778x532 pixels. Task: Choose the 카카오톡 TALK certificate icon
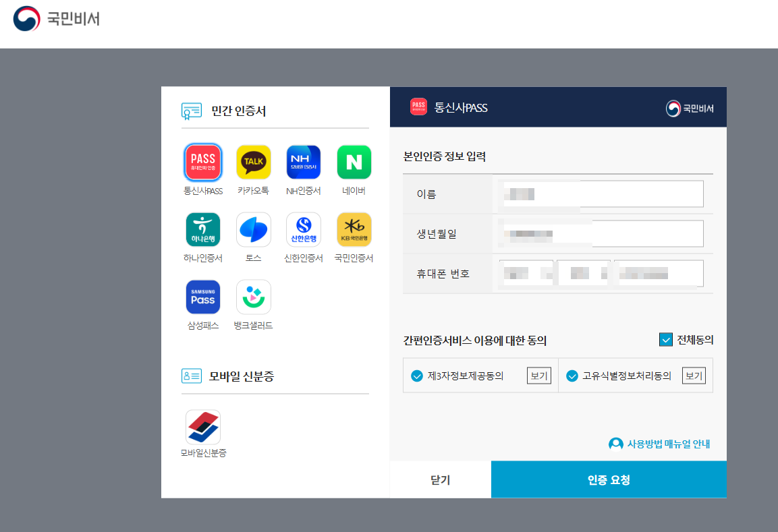click(254, 162)
